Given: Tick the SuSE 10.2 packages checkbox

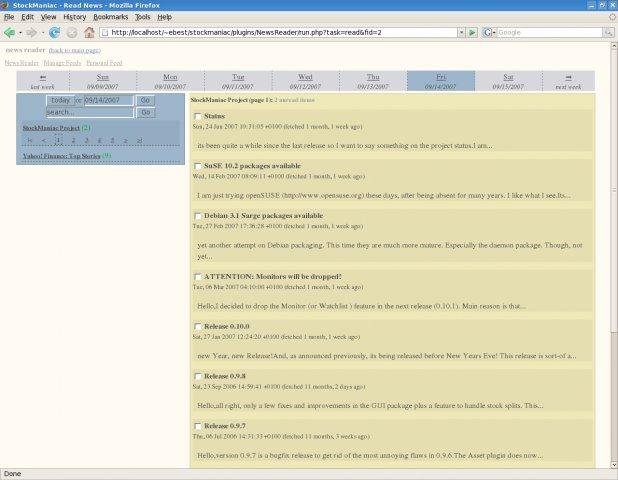Looking at the screenshot, I should pos(198,166).
